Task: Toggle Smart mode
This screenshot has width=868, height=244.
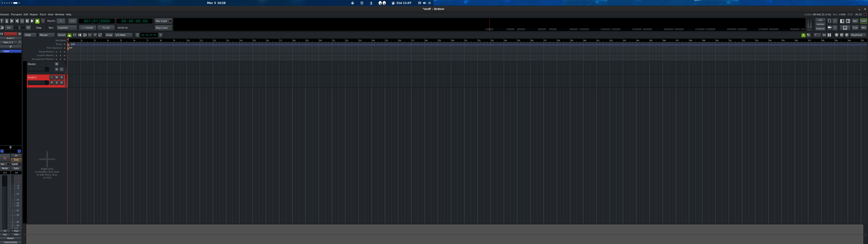Action: (x=61, y=35)
